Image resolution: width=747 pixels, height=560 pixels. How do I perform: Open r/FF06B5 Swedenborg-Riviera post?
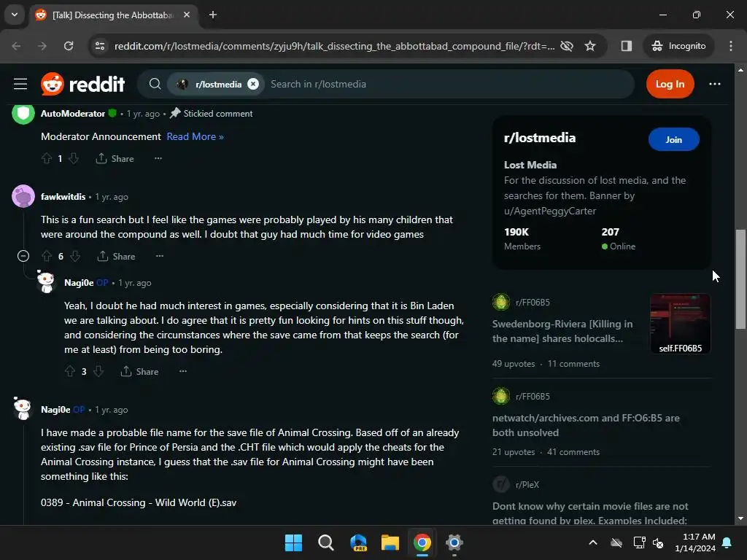562,331
